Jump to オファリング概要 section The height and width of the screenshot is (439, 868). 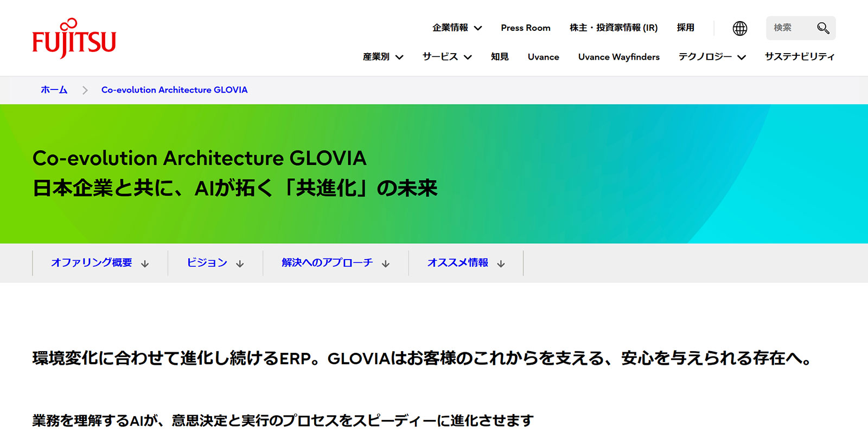point(100,263)
